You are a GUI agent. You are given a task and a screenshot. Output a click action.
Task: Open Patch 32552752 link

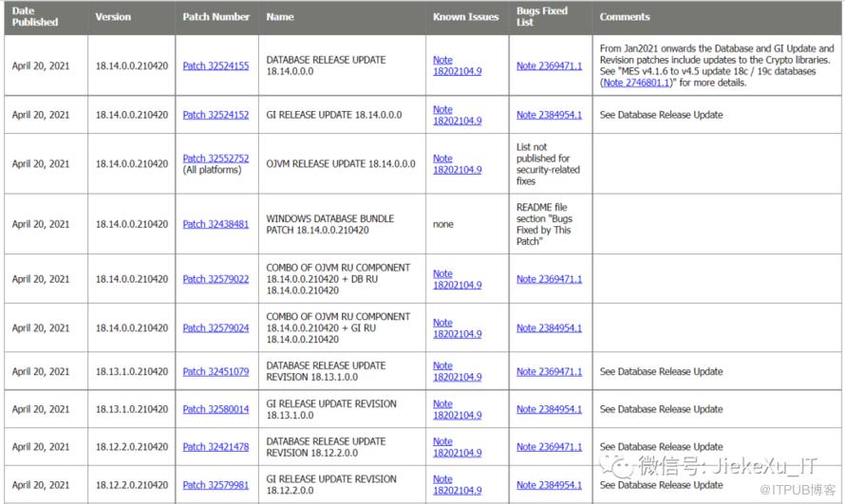click(x=216, y=159)
